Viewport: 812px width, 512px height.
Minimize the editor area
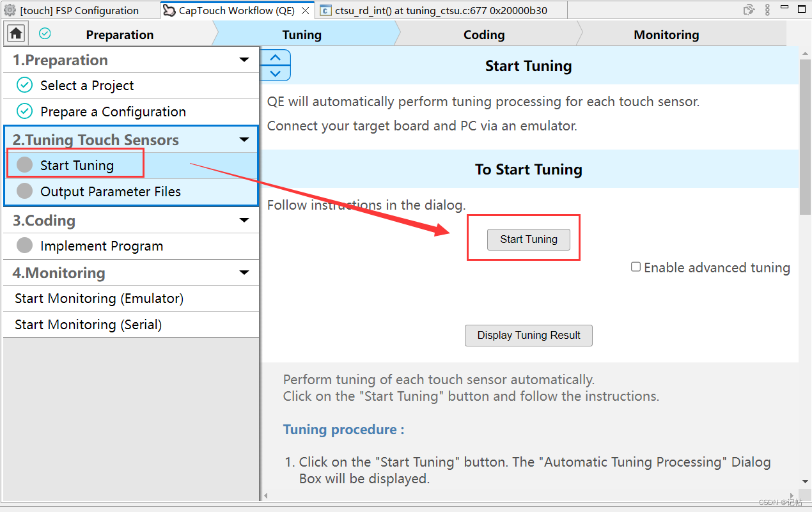click(784, 8)
